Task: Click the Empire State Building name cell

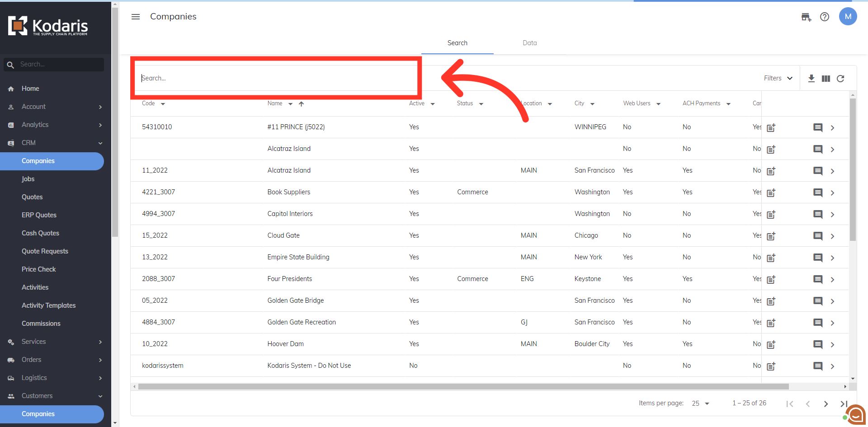Action: pos(298,258)
